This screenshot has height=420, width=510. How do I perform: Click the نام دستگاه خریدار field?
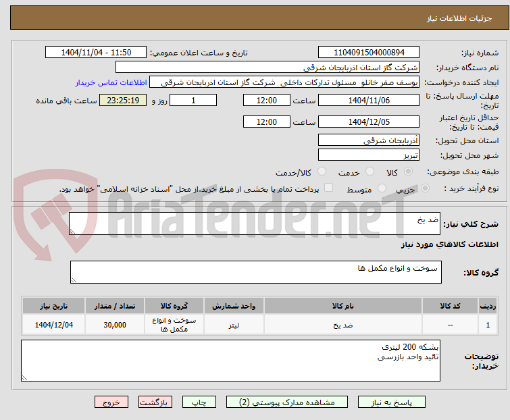click(x=267, y=68)
